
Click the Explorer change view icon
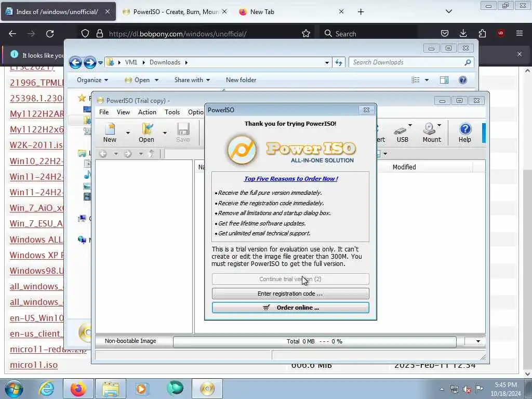point(415,80)
